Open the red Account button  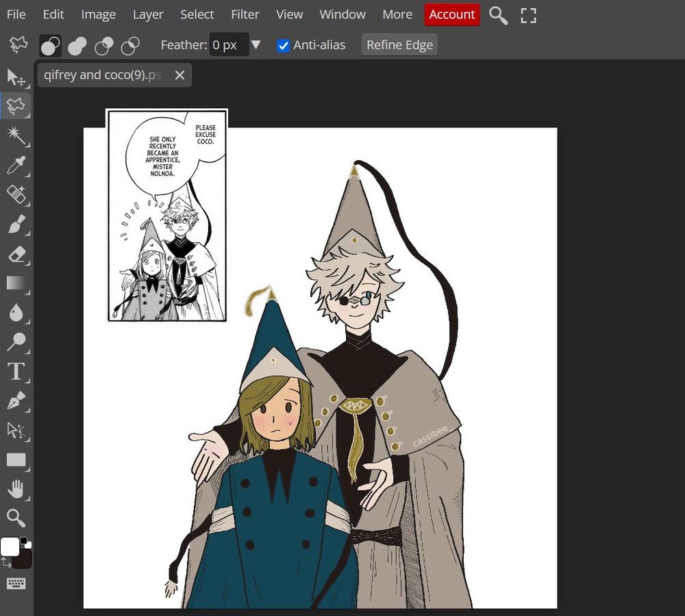[x=451, y=14]
